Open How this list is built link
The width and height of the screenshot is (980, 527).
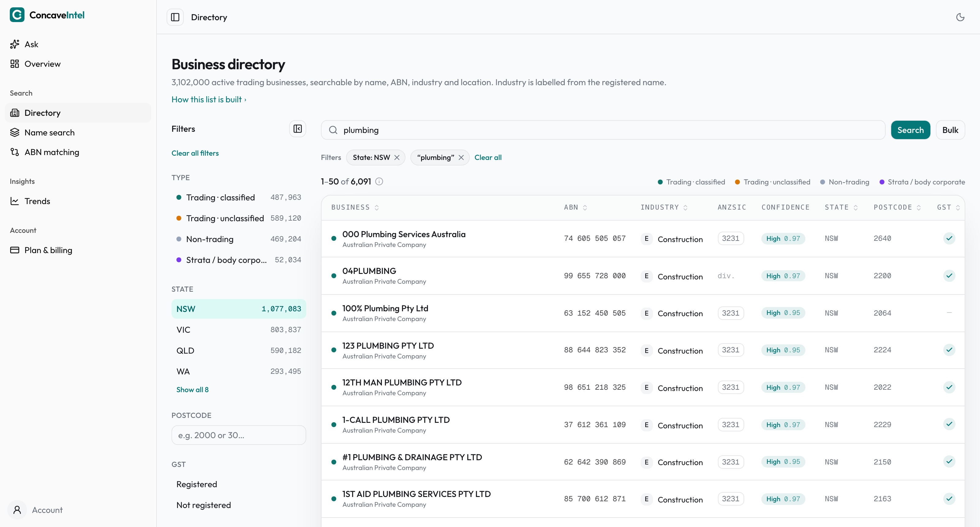click(x=209, y=99)
